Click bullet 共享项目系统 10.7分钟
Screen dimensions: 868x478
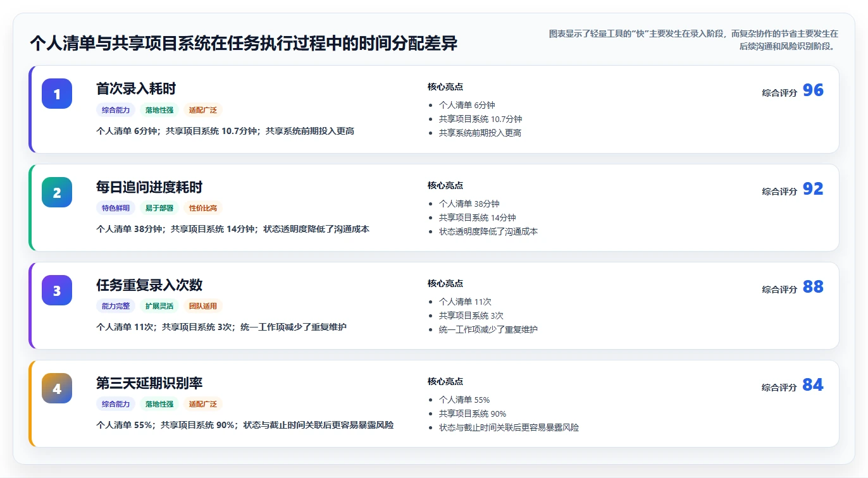pyautogui.click(x=481, y=120)
